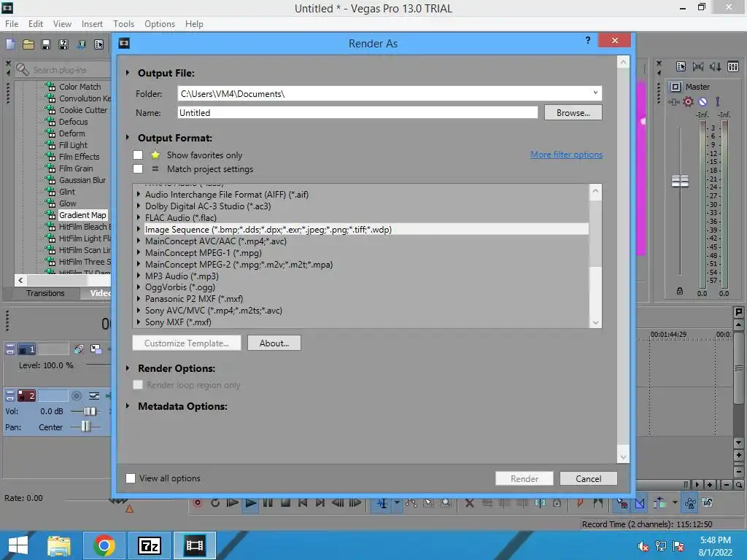Toggle the Auto Crossfades icon
747x560 pixels.
(x=640, y=503)
